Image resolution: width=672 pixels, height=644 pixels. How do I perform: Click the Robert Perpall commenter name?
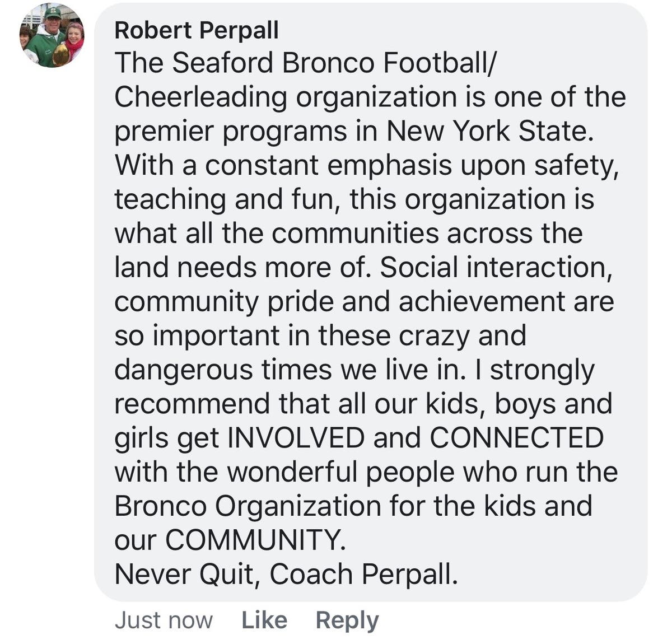[196, 30]
